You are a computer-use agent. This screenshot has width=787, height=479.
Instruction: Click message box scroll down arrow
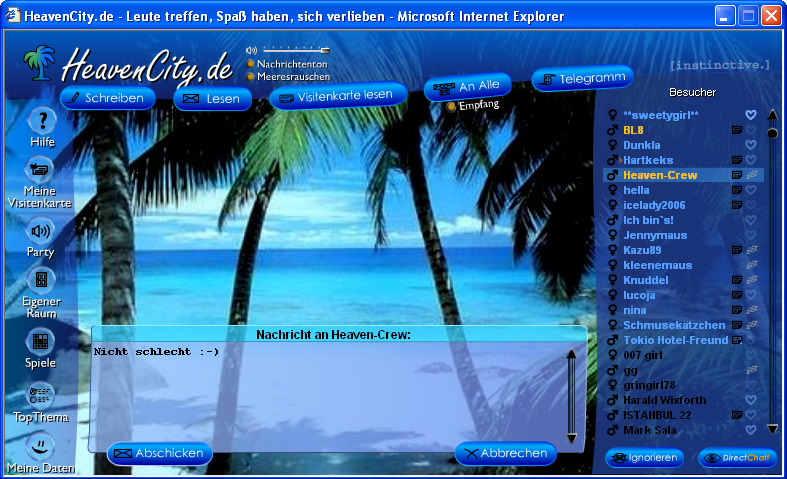(571, 438)
